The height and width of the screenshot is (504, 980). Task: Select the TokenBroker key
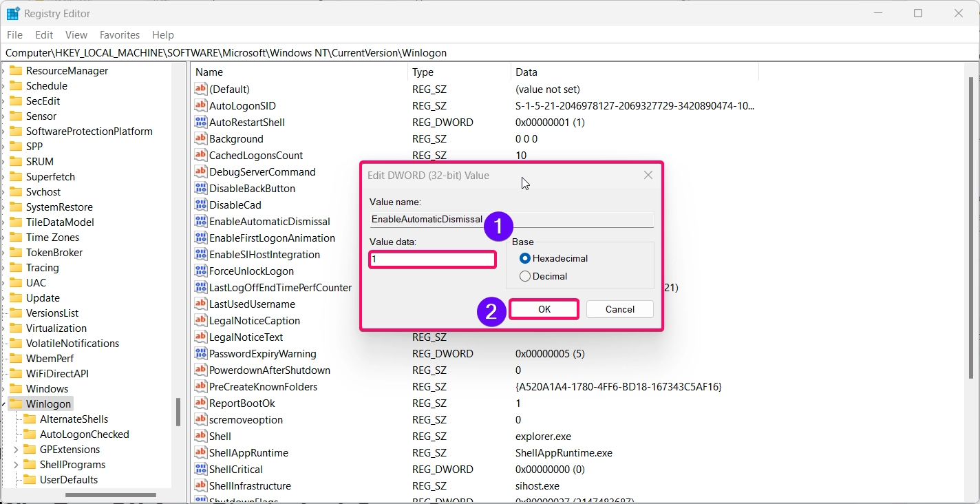(54, 253)
